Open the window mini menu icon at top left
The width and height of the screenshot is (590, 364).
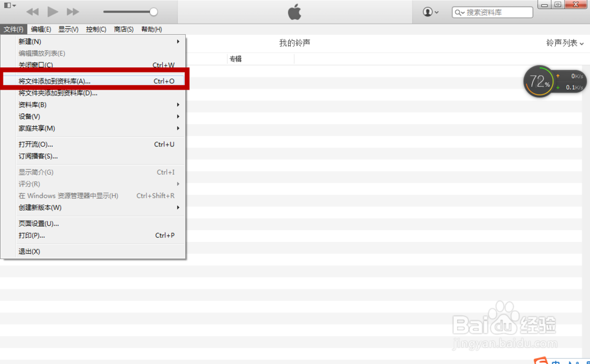point(9,5)
